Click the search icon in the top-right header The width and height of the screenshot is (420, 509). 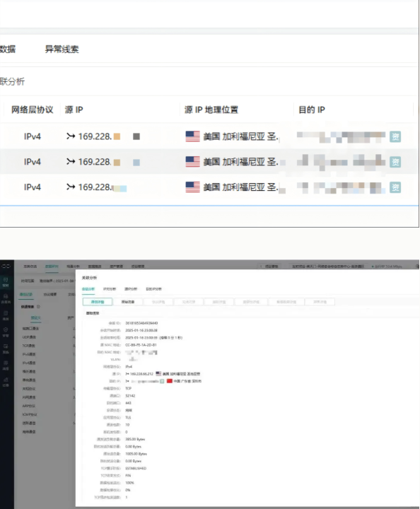pos(417,267)
